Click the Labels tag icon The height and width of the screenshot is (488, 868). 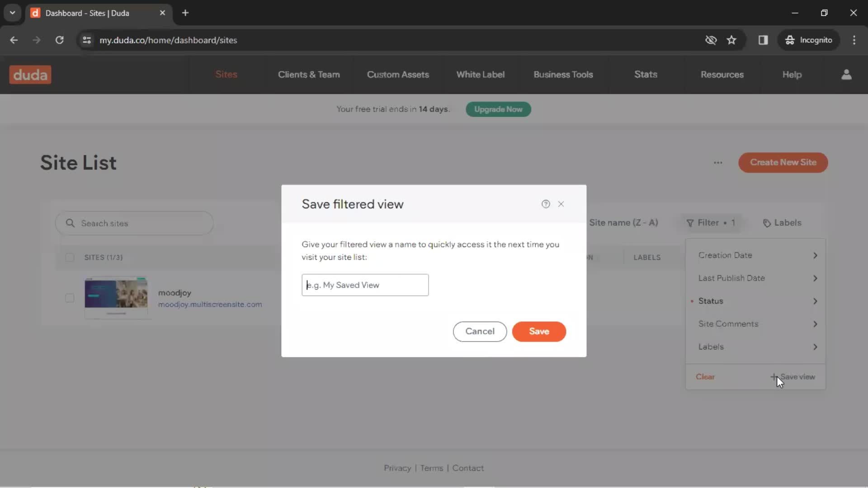pyautogui.click(x=767, y=223)
